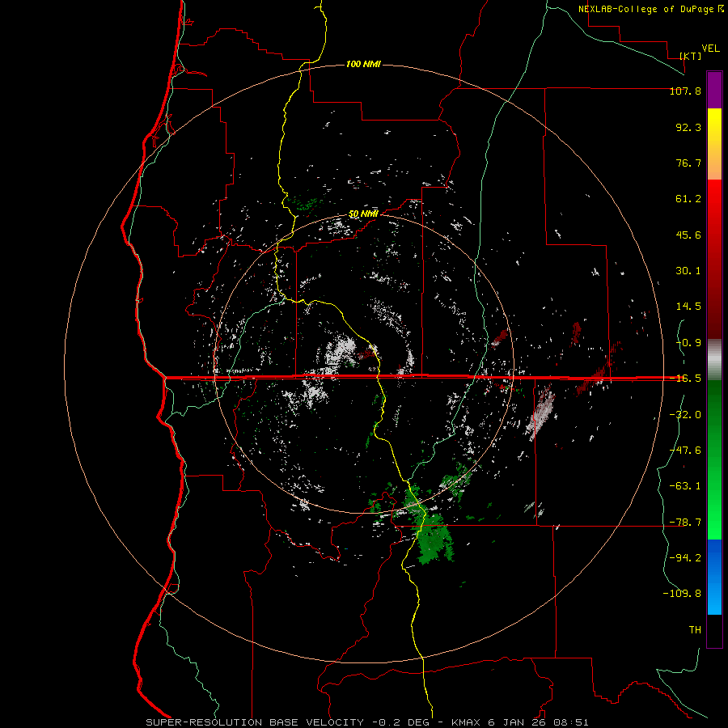Click the 30.1 scale value
Viewport: 728px width, 728px height.
pyautogui.click(x=688, y=271)
